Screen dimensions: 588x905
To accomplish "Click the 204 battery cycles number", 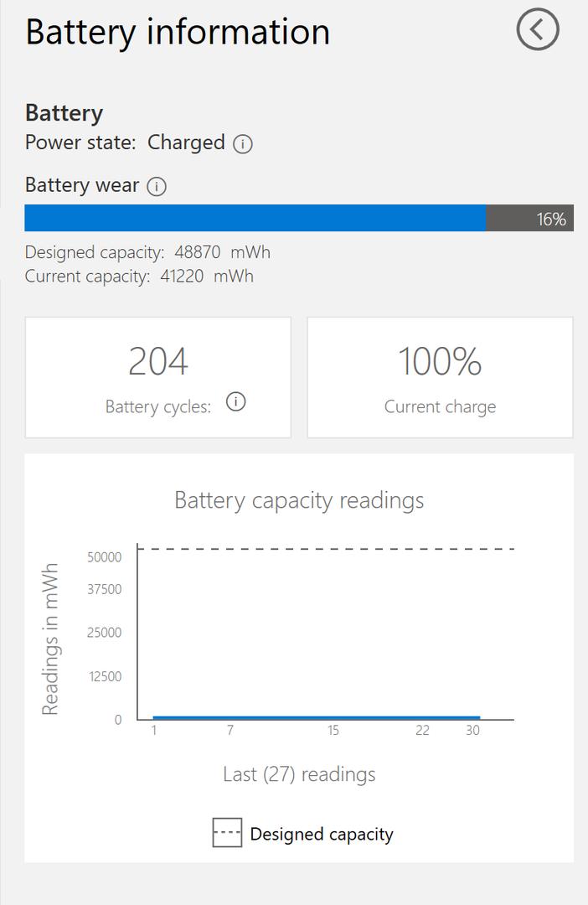I will 158,362.
